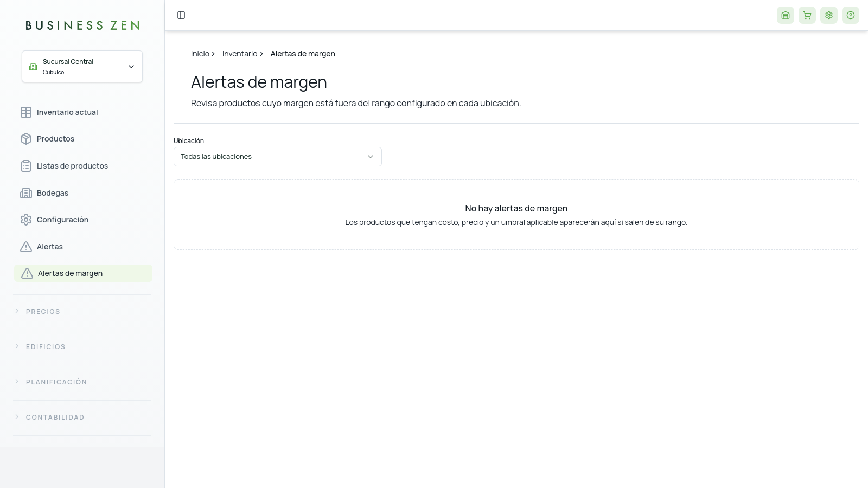Viewport: 868px width, 488px height.
Task: Expand the PRECIOS section
Action: pos(82,312)
